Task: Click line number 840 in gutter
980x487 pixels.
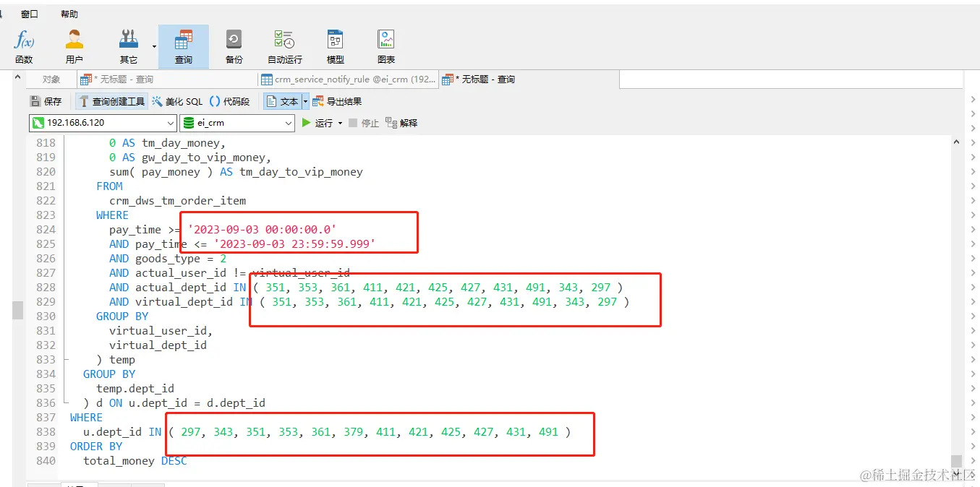Action: point(46,460)
